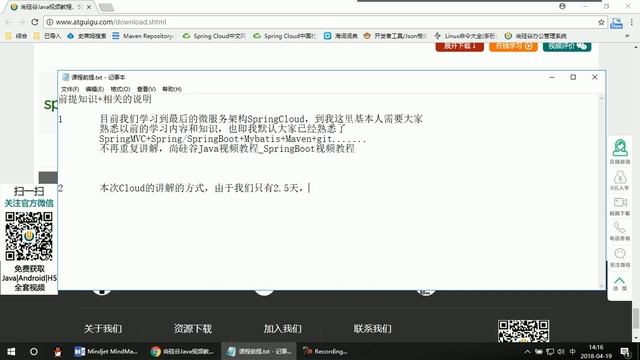This screenshot has width=640, height=360.
Task: Click the WeChat QR code in left panel
Action: (29, 236)
